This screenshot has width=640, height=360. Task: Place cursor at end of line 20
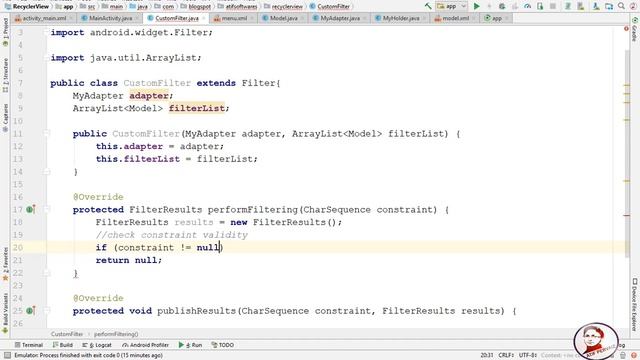pyautogui.click(x=224, y=247)
